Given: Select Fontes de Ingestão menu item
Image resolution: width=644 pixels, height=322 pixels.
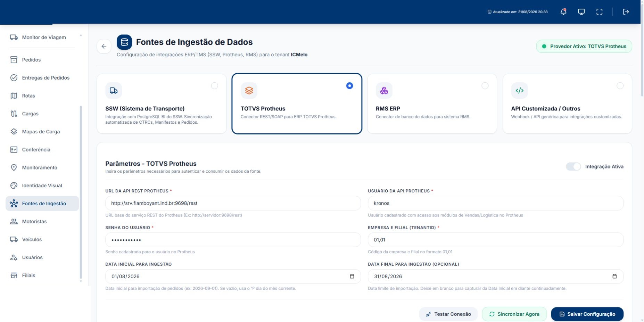Looking at the screenshot, I should (42, 204).
